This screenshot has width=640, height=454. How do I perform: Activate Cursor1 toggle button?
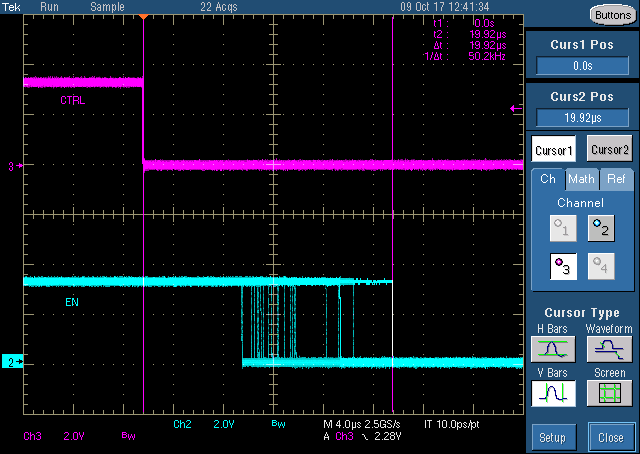pyautogui.click(x=553, y=149)
